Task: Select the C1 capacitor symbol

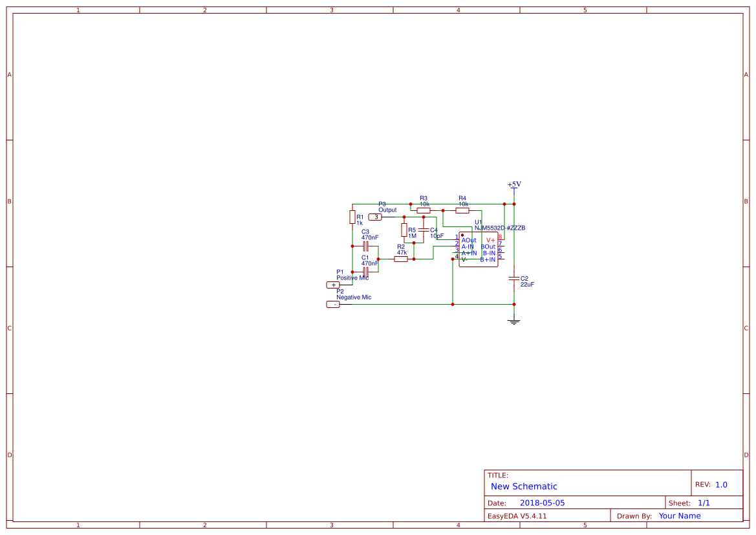Action: click(x=366, y=272)
